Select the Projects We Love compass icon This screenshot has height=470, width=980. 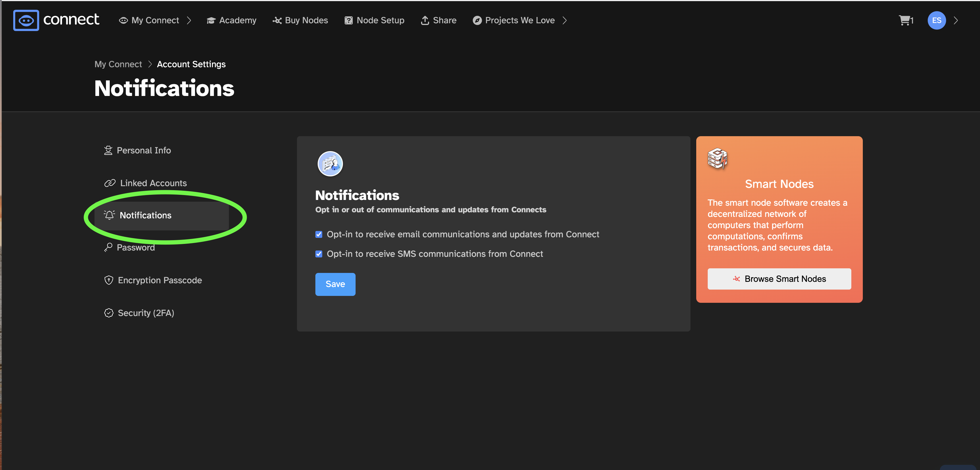coord(477,21)
